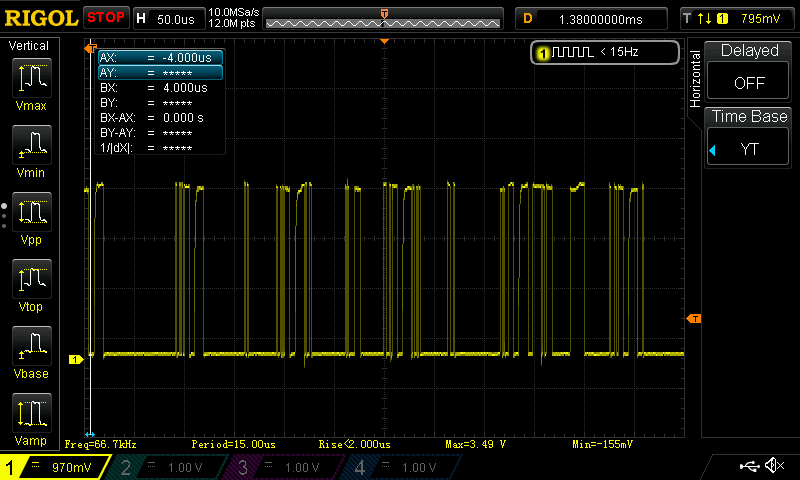Screen dimensions: 800x480
Task: Click the BX-AX value 0.000 s
Action: click(183, 118)
